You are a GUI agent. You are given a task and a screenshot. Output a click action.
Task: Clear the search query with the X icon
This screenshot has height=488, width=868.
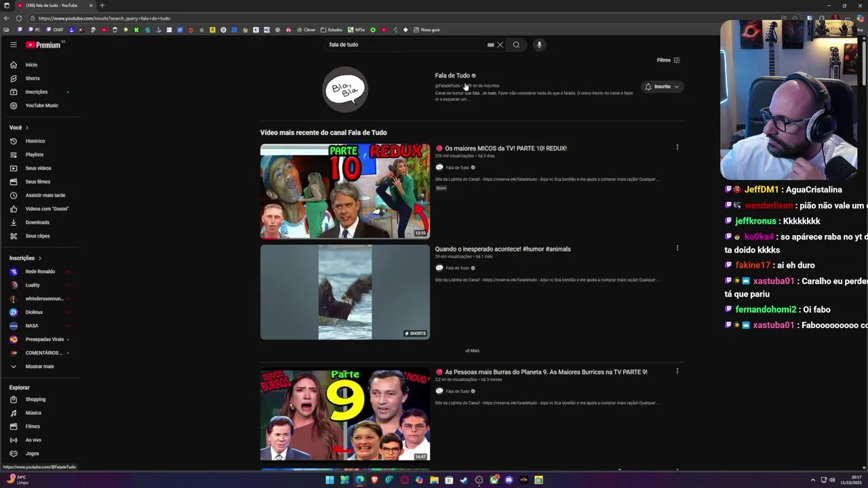[500, 45]
